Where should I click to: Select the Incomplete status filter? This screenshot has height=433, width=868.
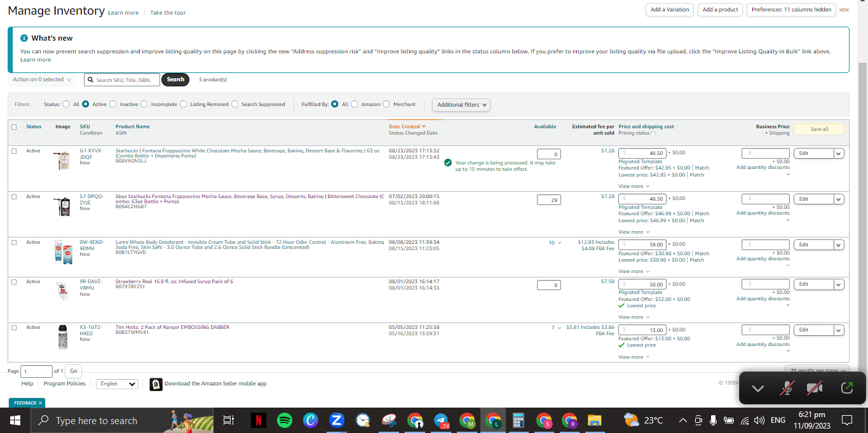[144, 104]
